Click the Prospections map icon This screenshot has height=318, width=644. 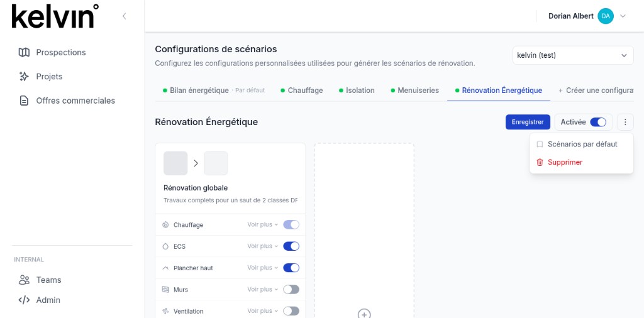[x=25, y=53]
